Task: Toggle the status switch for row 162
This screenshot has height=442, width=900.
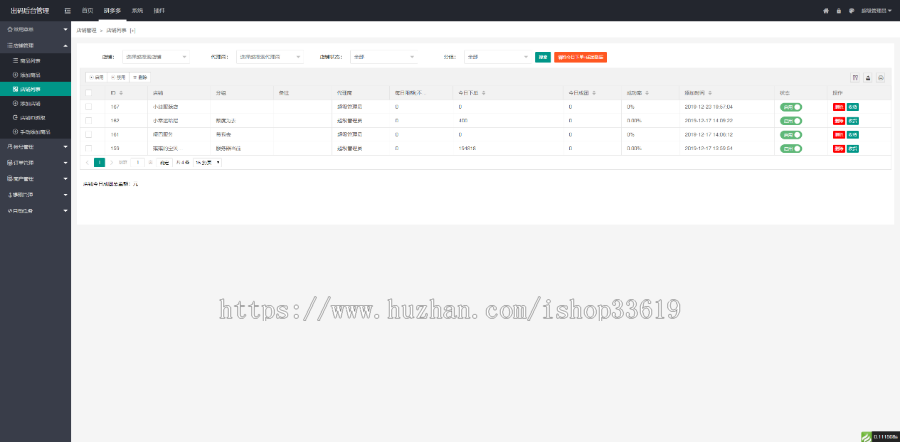Action: pyautogui.click(x=791, y=121)
